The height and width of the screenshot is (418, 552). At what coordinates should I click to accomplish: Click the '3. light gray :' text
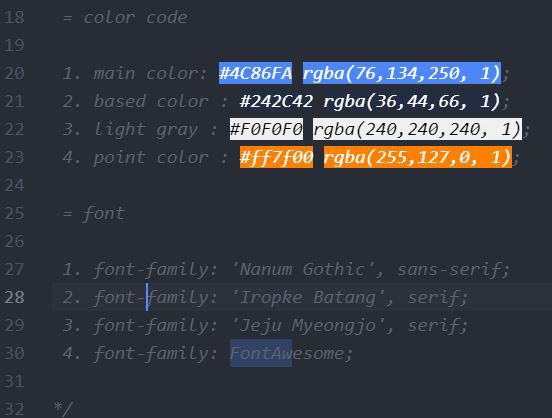[x=140, y=129]
